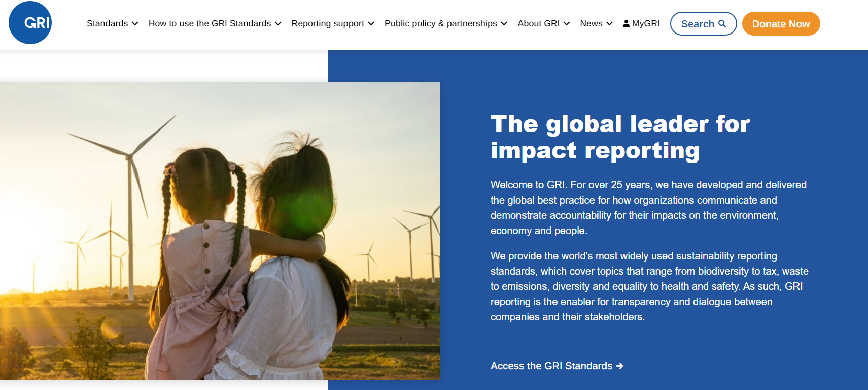Expand the chevron next to Standards
This screenshot has height=390, width=868.
[x=135, y=24]
